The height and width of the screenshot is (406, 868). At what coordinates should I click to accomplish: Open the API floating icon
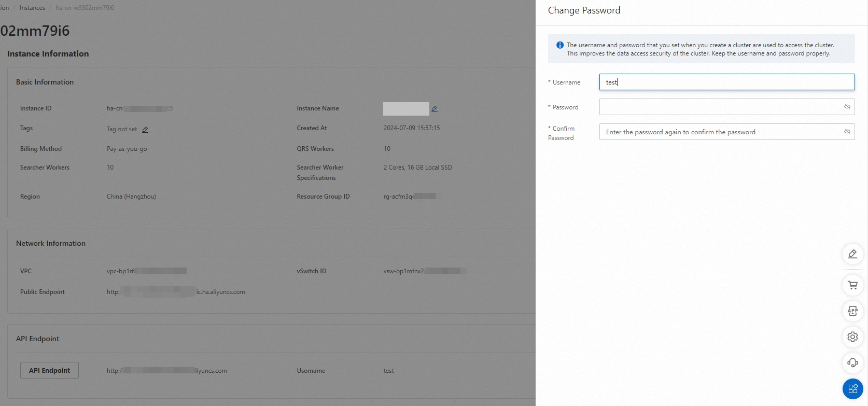852,311
